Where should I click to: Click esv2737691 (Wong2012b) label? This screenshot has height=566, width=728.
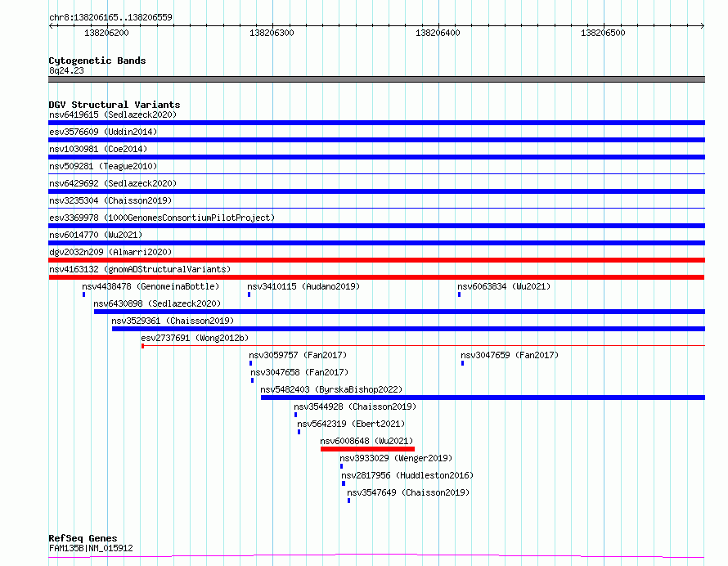tap(195, 338)
